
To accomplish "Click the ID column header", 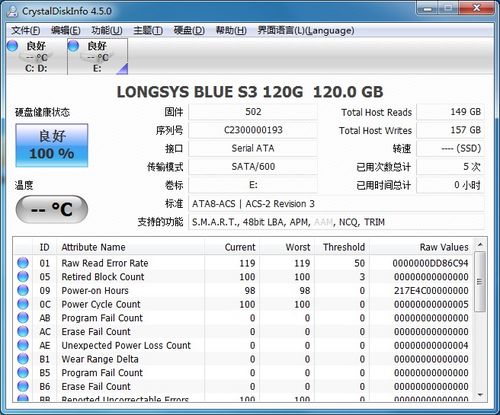I will click(45, 247).
